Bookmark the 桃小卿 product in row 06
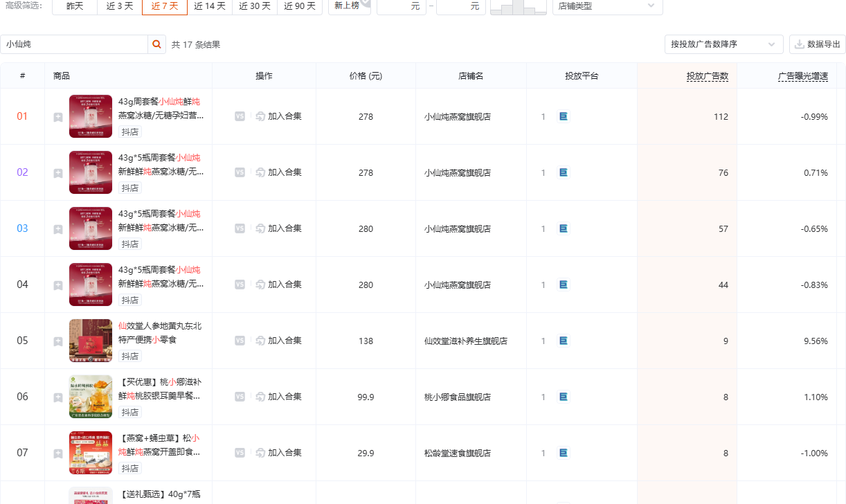 point(58,397)
